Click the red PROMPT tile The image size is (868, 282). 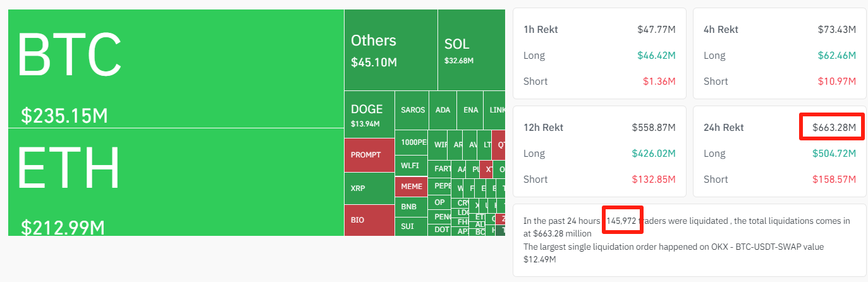(x=369, y=155)
